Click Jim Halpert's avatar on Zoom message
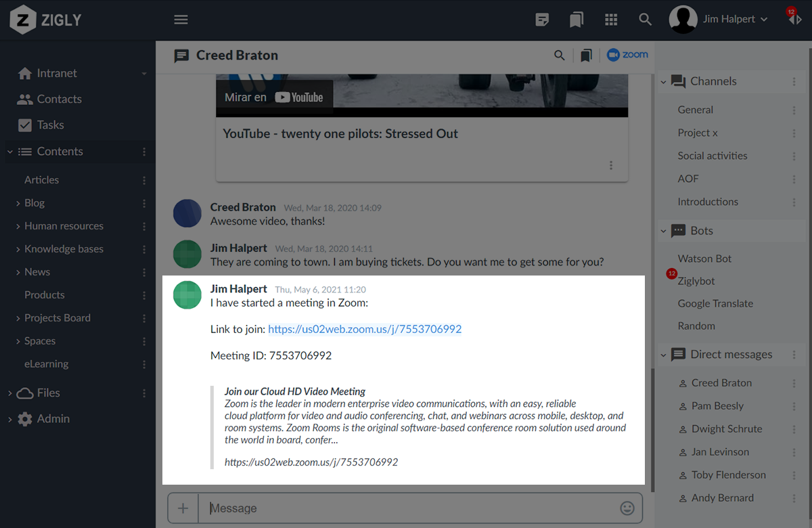The width and height of the screenshot is (812, 528). click(187, 295)
